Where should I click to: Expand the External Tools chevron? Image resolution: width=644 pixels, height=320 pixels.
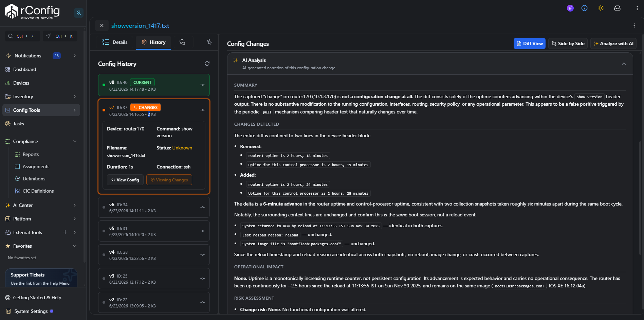74,232
